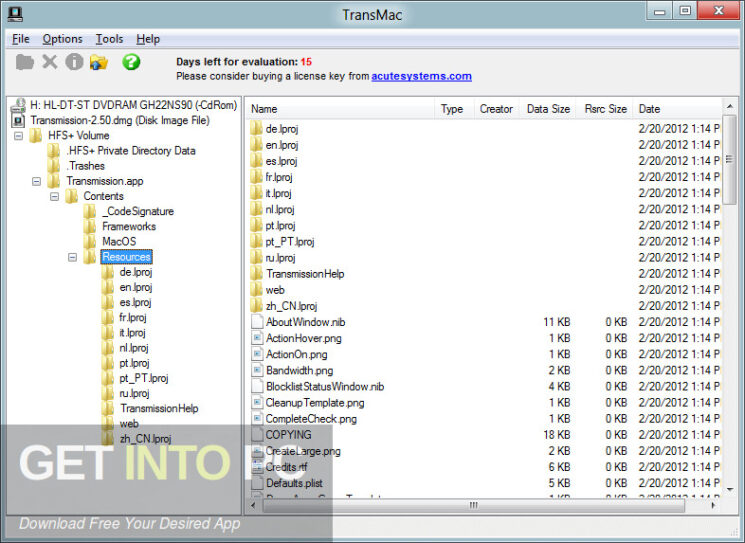Select nl.lproj in the tree
745x543 pixels.
click(134, 348)
